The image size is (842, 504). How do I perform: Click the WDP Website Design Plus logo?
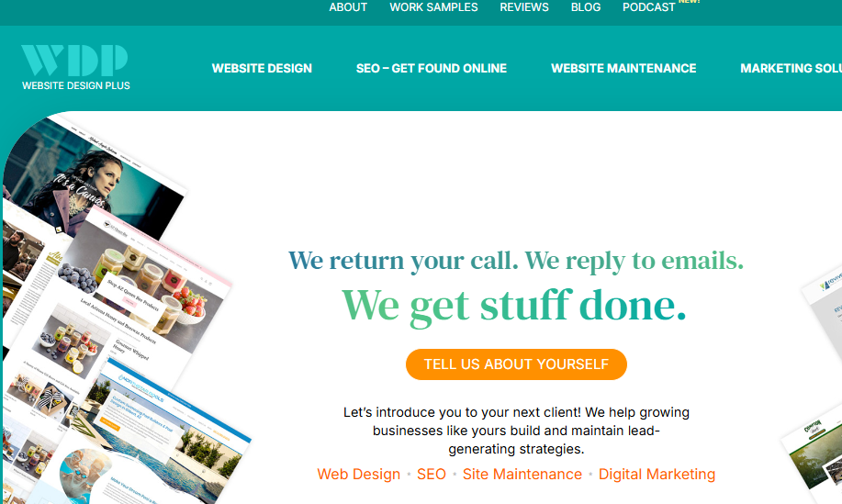click(75, 68)
